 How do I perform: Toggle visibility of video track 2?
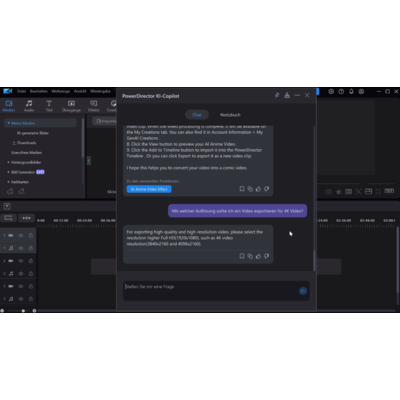(21, 261)
